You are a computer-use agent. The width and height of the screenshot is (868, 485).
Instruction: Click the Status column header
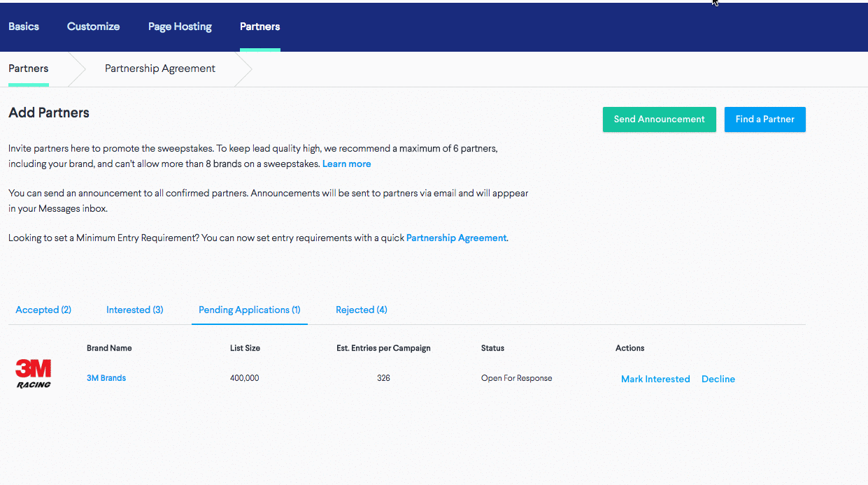click(492, 348)
